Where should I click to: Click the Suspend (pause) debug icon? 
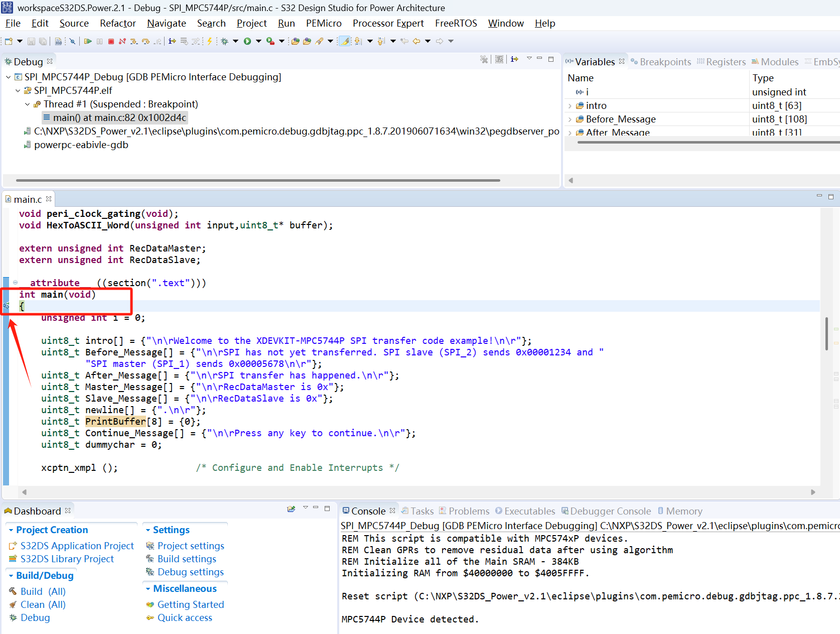click(99, 41)
